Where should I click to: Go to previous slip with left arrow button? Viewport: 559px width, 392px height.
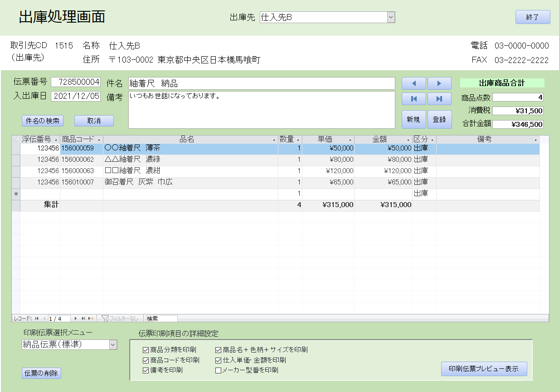pyautogui.click(x=413, y=83)
